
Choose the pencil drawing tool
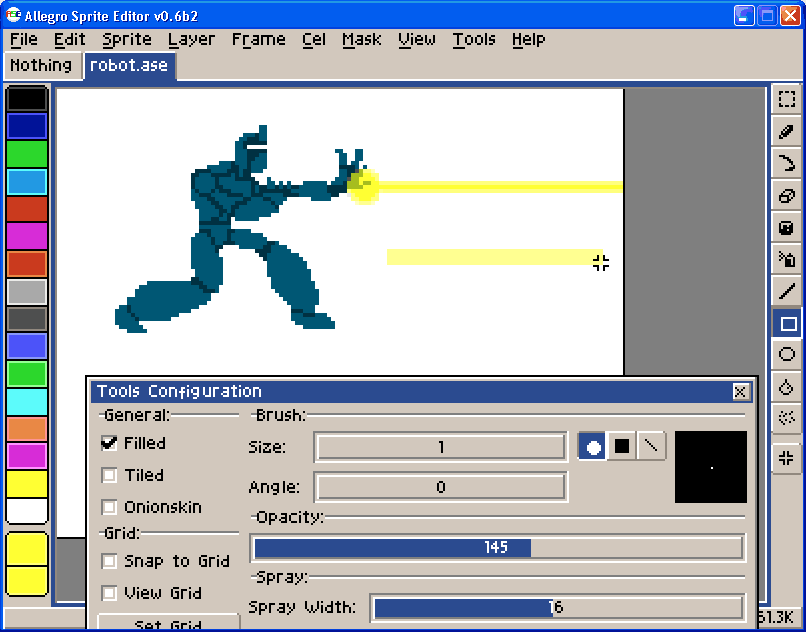click(786, 132)
